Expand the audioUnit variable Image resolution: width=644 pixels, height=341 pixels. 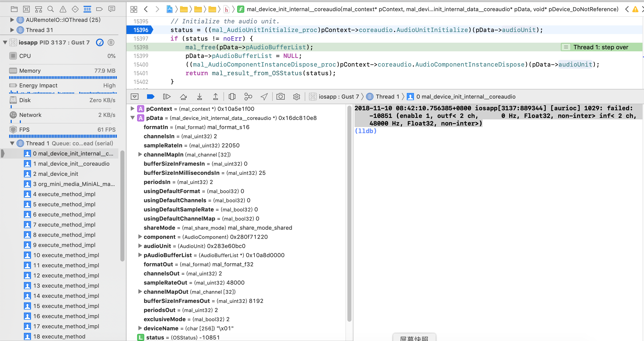click(x=140, y=246)
